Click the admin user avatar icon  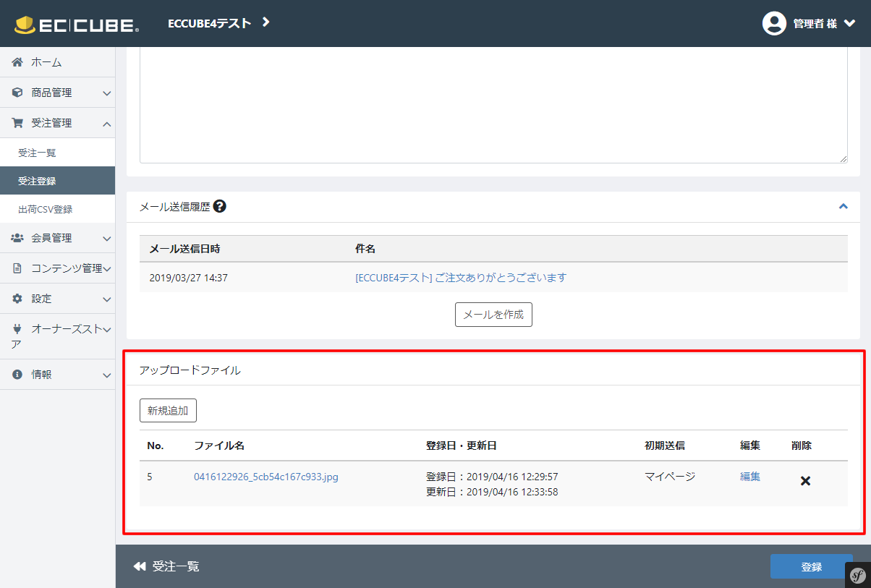[x=774, y=23]
